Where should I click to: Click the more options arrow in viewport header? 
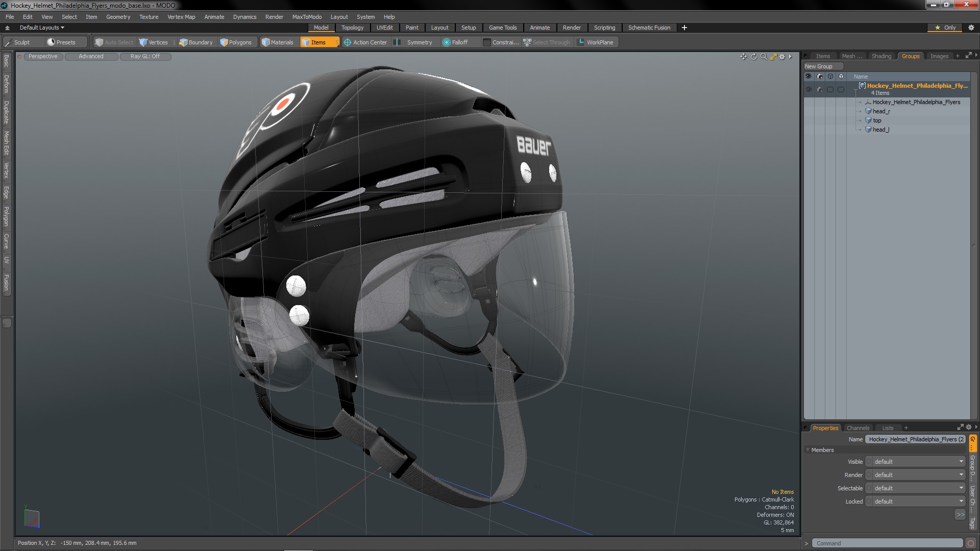coord(790,57)
